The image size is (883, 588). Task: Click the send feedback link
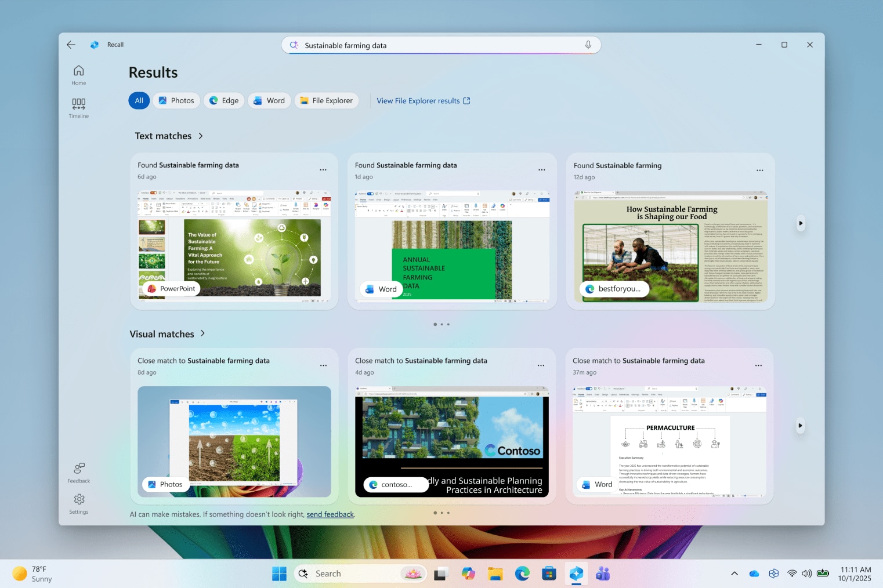[x=330, y=514]
